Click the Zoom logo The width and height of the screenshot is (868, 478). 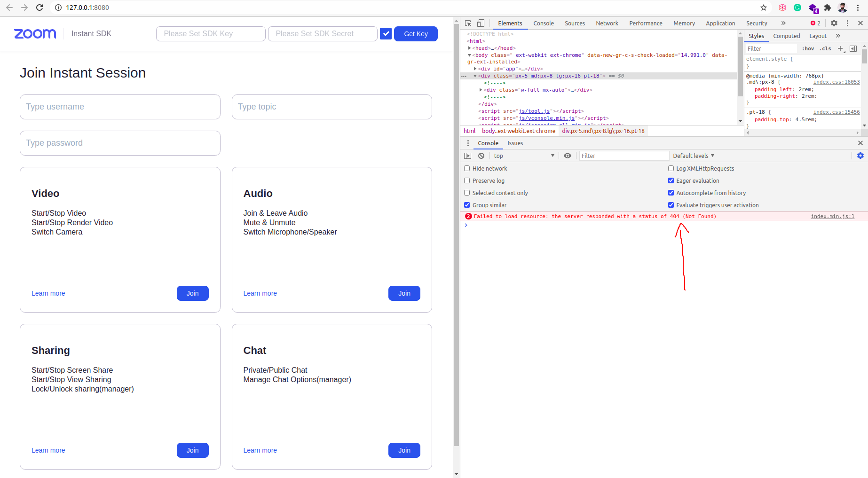point(35,34)
